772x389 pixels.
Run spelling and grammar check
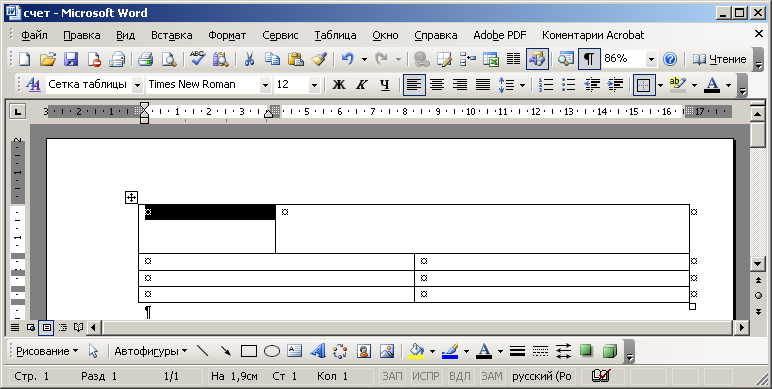tap(197, 59)
